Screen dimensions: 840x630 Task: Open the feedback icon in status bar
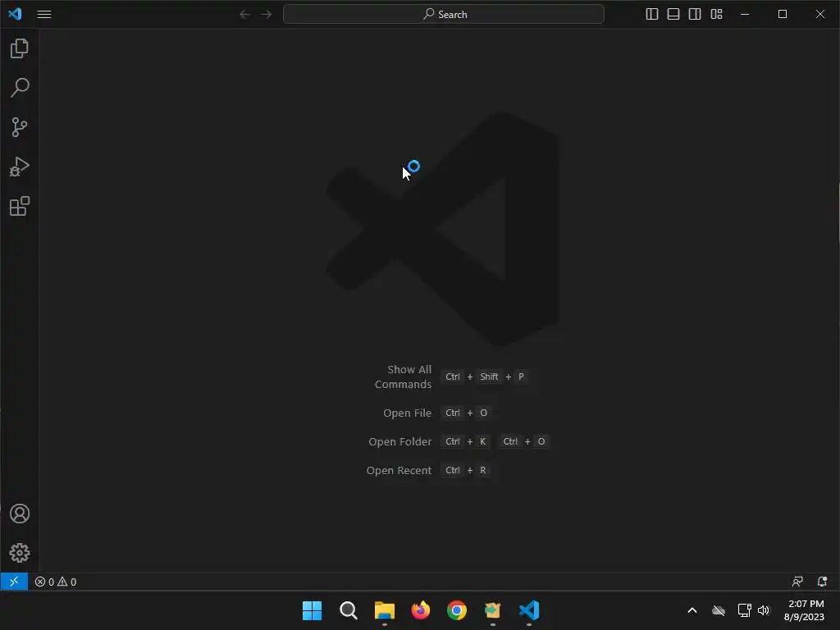(797, 582)
